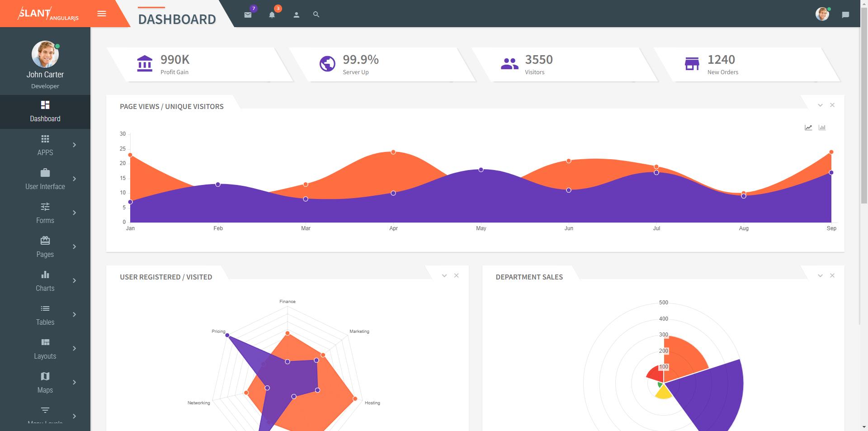Viewport: 868px width, 431px height.
Task: Open the Charts sidebar menu
Action: (x=45, y=281)
